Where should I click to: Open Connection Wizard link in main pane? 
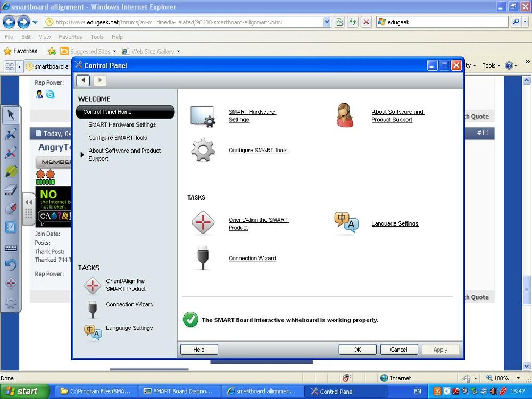252,258
